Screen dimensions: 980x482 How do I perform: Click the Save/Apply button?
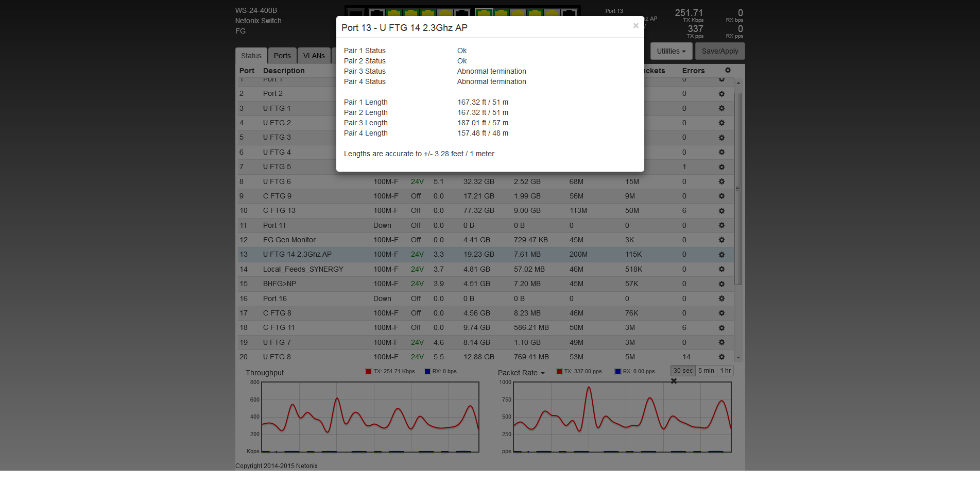coord(719,51)
